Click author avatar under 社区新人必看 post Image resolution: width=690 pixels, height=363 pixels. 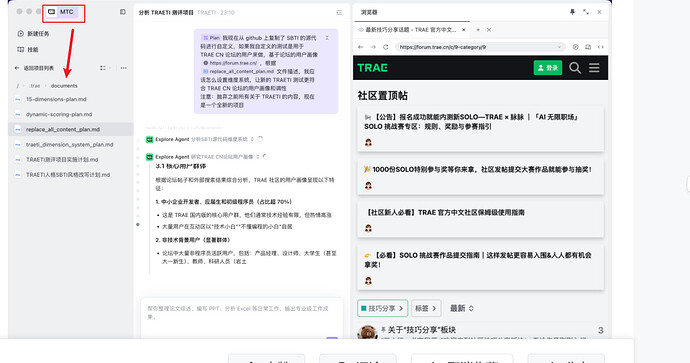368,228
